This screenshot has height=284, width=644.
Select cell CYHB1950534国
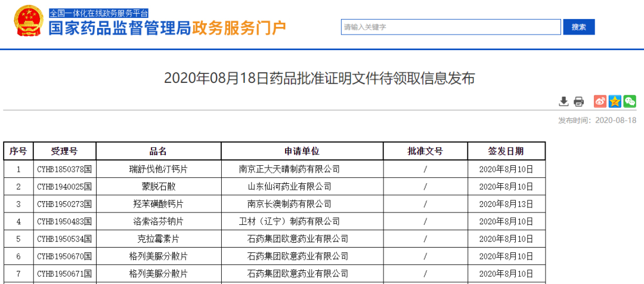(65, 239)
